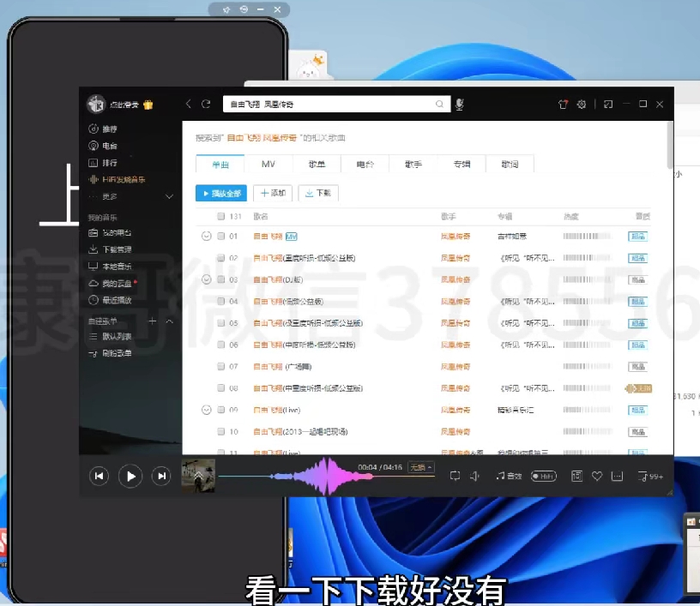Collapse the 自建歌单 playlist section
The width and height of the screenshot is (700, 606).
tap(169, 321)
